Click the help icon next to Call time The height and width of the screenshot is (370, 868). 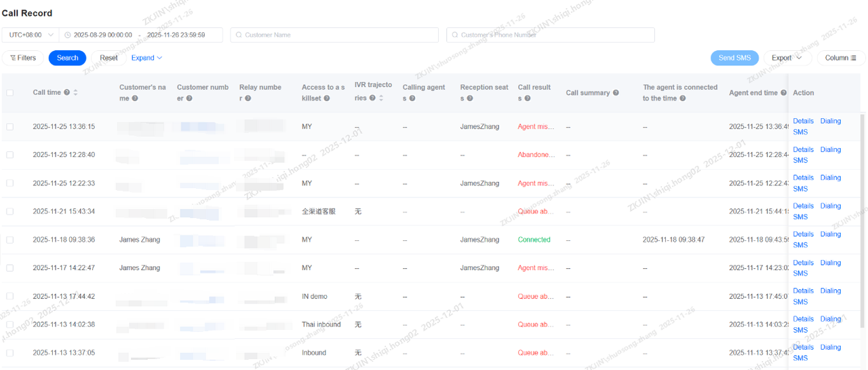click(x=66, y=92)
